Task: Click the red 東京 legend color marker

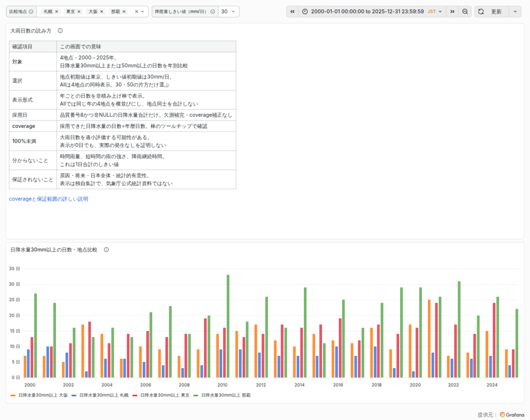Action: tap(135, 395)
